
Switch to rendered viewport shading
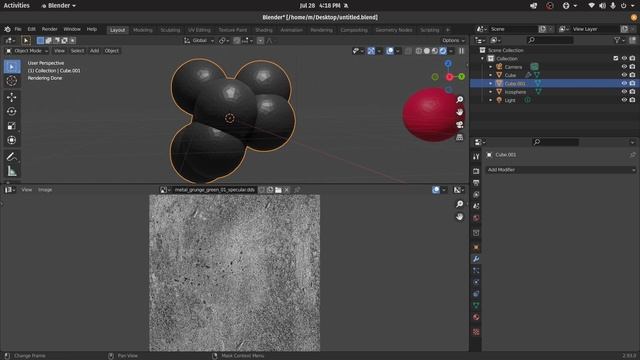coord(443,51)
